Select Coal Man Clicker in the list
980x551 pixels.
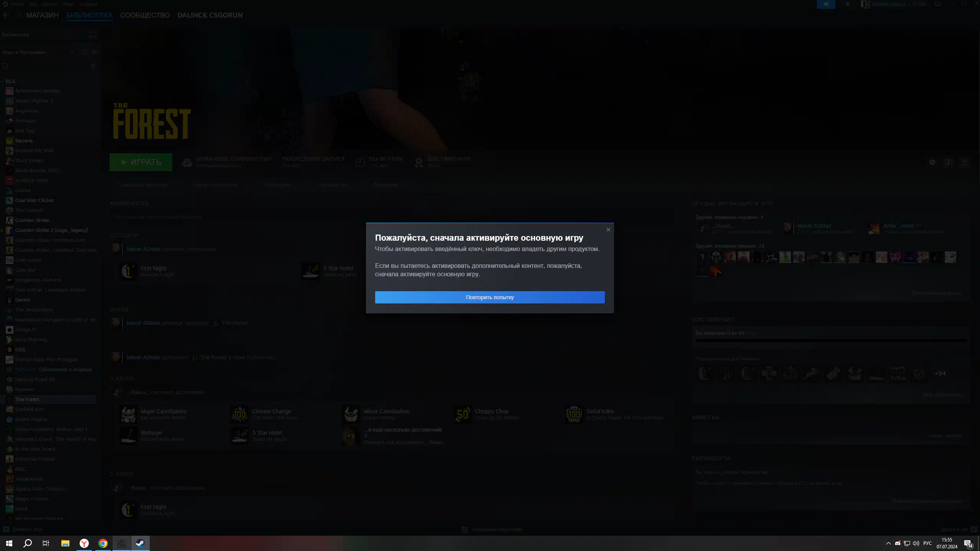(x=34, y=201)
